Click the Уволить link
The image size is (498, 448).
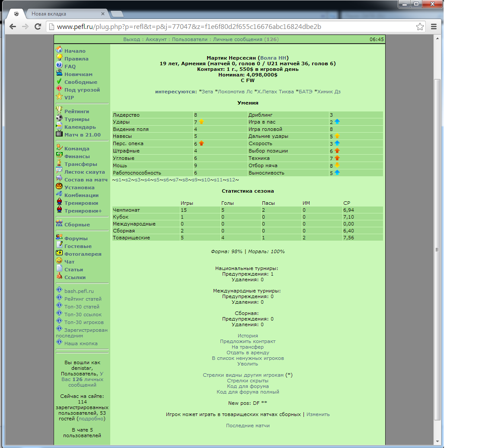[x=248, y=364]
